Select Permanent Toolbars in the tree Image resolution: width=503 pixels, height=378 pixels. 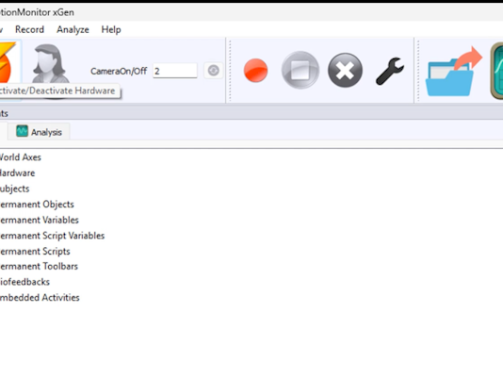pos(39,266)
